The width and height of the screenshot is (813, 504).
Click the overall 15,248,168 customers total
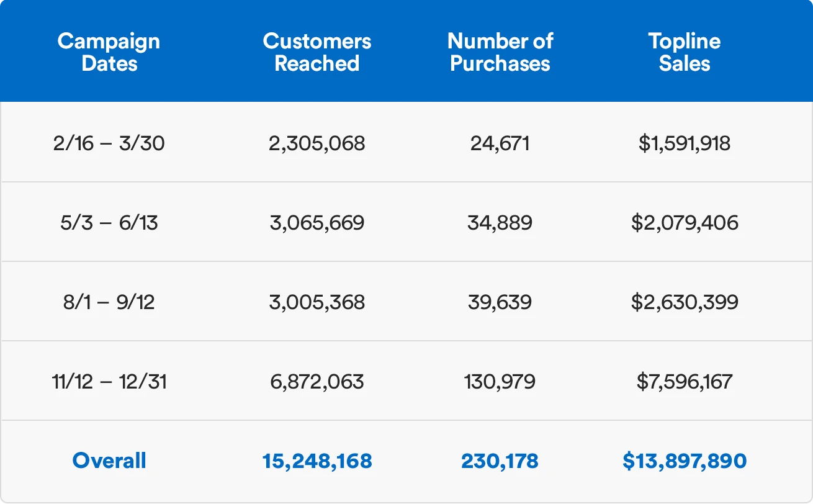tap(317, 461)
